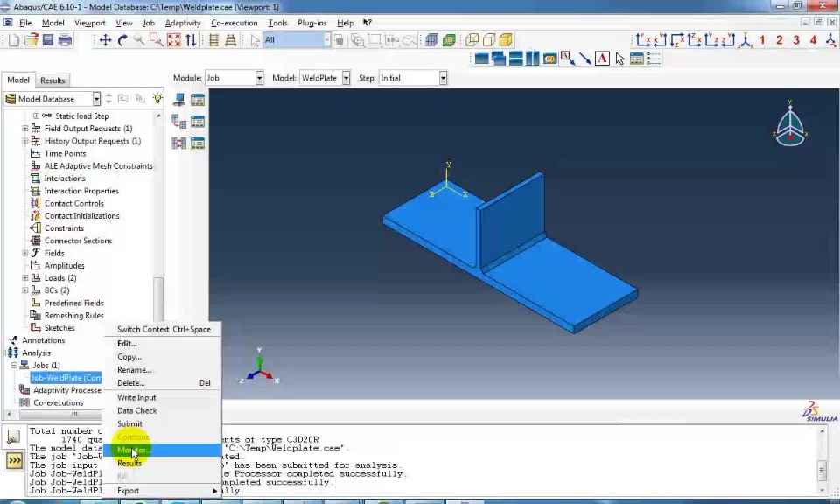Show the command line interface (>>>) button
Viewport: 840px width, 504px height.
[x=14, y=460]
